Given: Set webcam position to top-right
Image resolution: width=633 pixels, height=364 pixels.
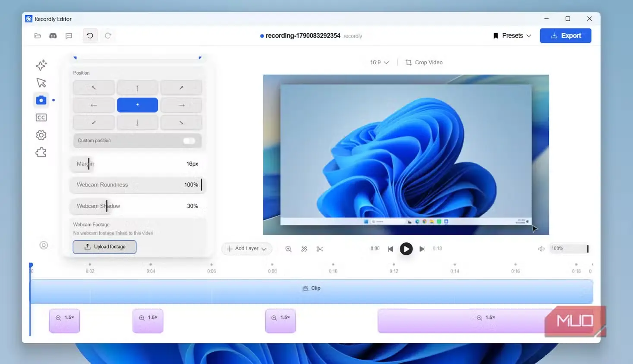Looking at the screenshot, I should (181, 88).
